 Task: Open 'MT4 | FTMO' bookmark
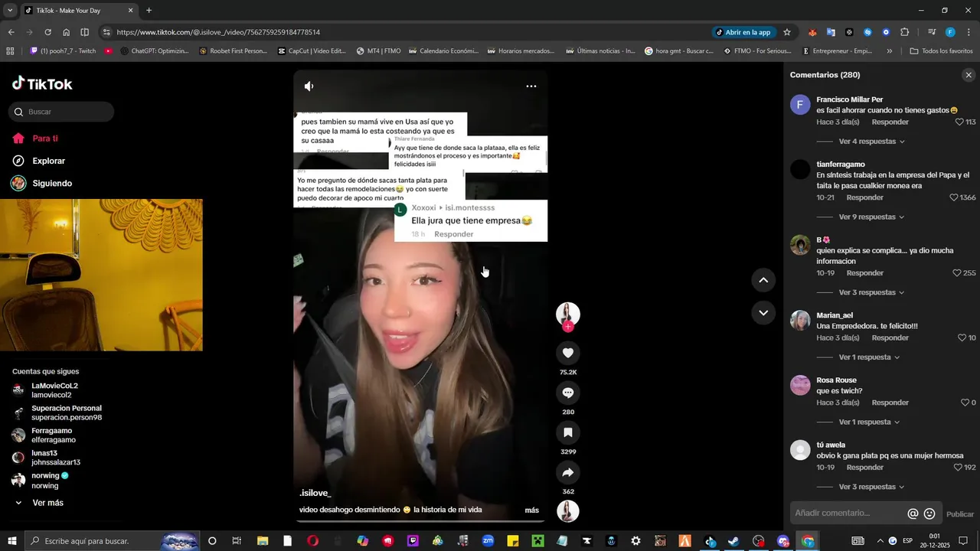tap(378, 51)
